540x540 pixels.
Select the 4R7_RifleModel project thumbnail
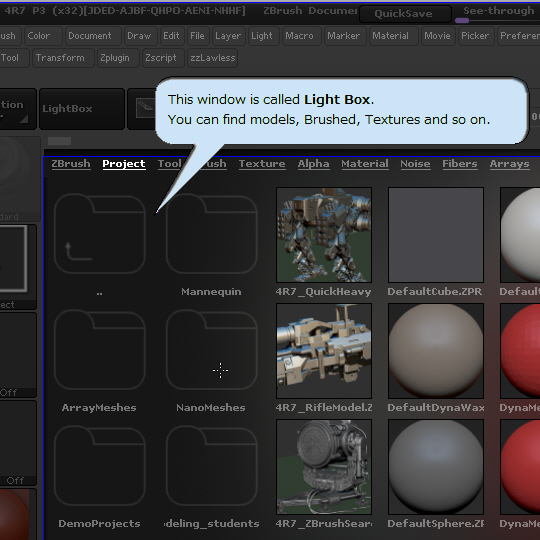point(324,351)
